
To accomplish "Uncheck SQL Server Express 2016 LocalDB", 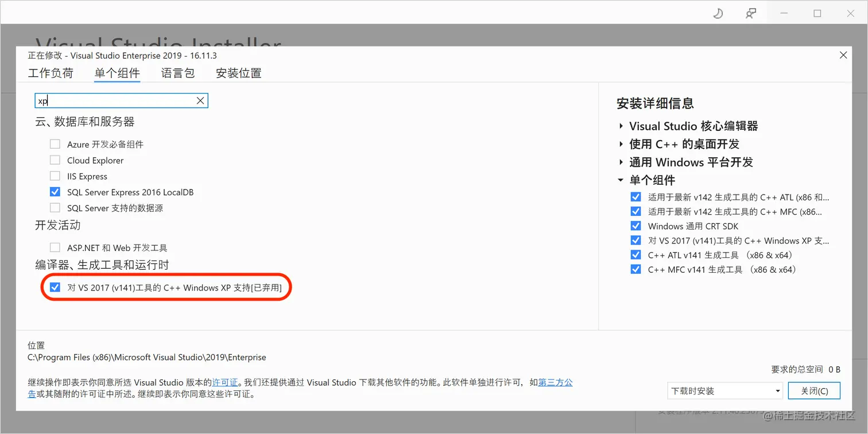I will (55, 192).
